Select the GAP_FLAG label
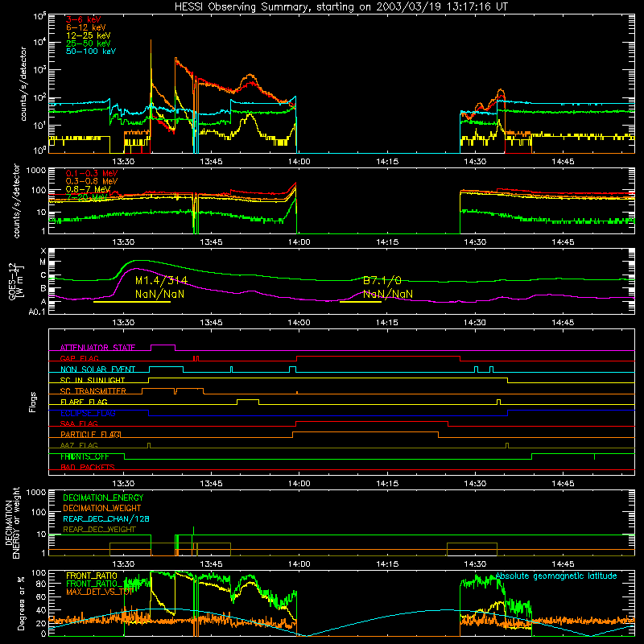The height and width of the screenshot is (644, 644). click(79, 358)
